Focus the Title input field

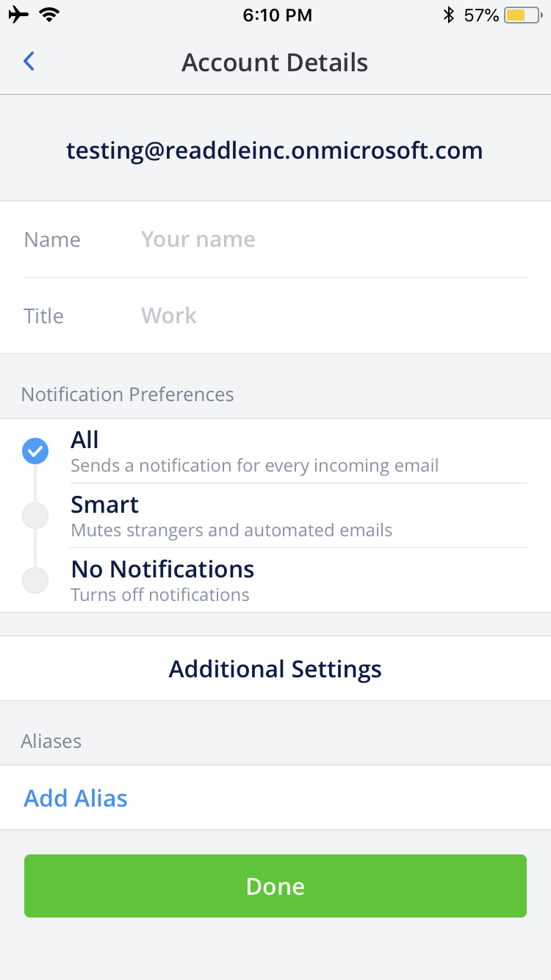click(334, 316)
